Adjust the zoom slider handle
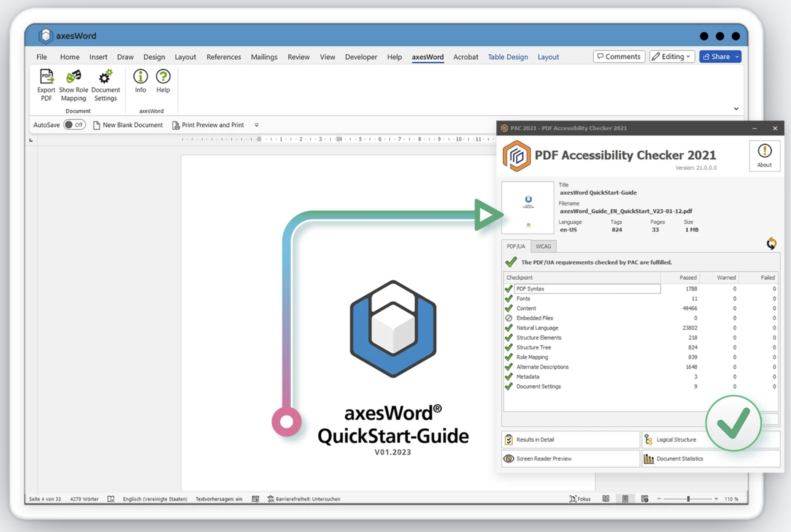Image resolution: width=791 pixels, height=532 pixels. [x=688, y=499]
